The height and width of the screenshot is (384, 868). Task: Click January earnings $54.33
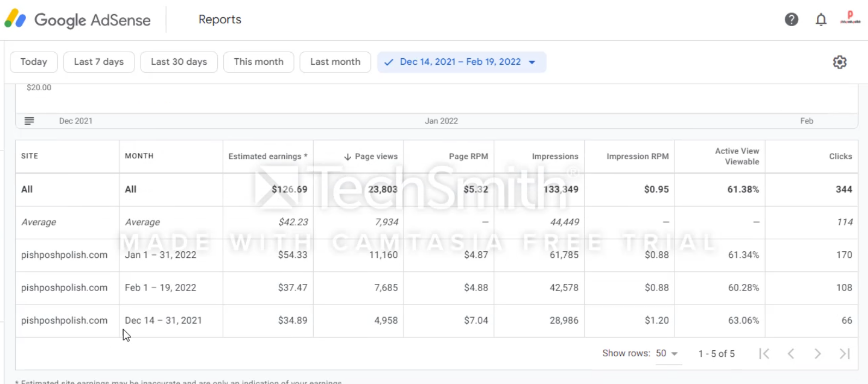click(x=293, y=255)
